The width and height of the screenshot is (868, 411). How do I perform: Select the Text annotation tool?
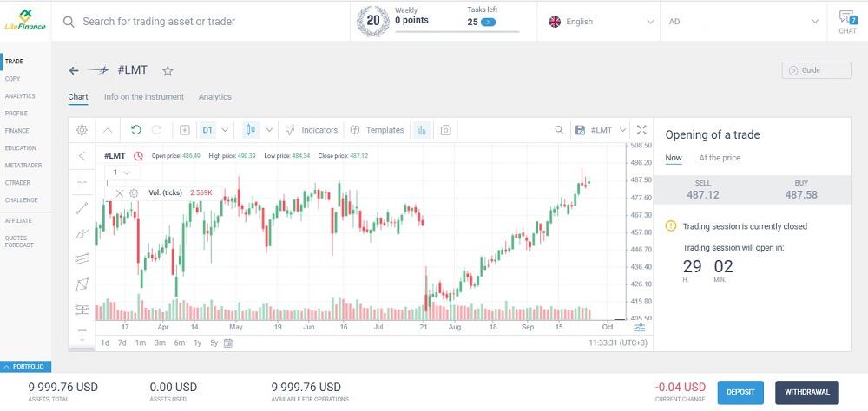[x=82, y=335]
